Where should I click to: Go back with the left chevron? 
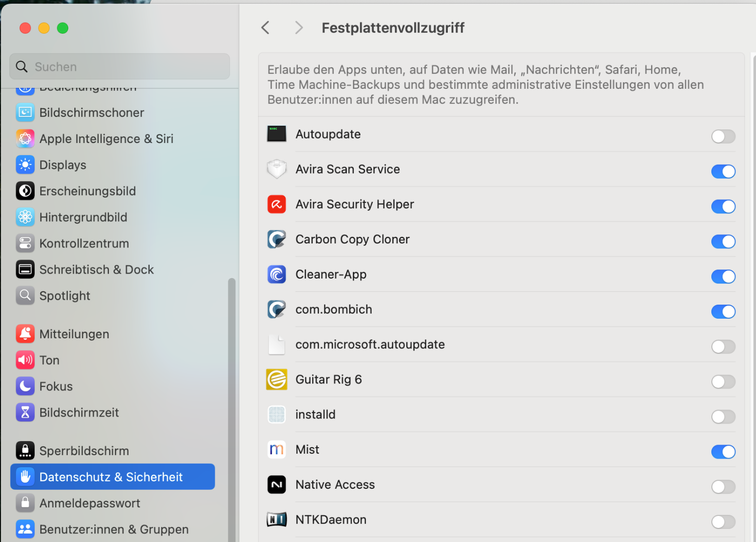click(x=266, y=28)
